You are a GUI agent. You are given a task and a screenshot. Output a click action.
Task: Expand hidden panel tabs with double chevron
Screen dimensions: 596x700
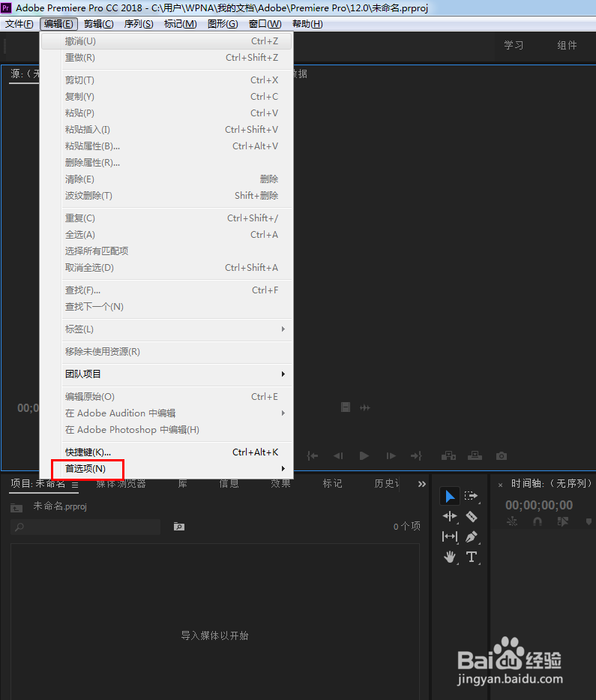[x=421, y=484]
